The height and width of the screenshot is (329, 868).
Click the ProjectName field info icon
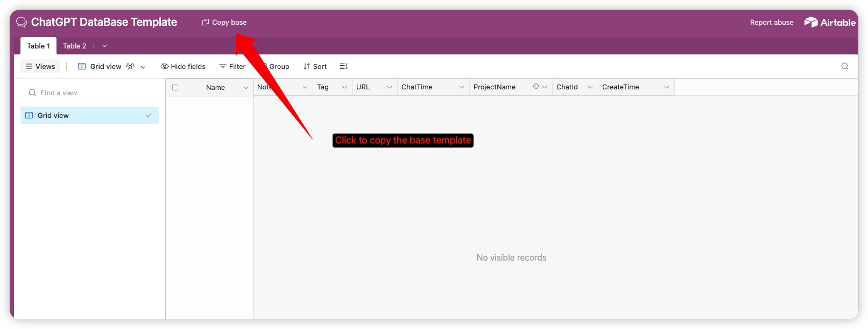536,87
